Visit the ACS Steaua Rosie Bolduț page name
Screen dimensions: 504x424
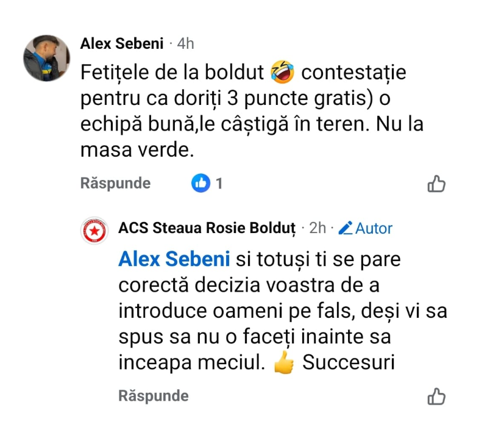(x=207, y=229)
